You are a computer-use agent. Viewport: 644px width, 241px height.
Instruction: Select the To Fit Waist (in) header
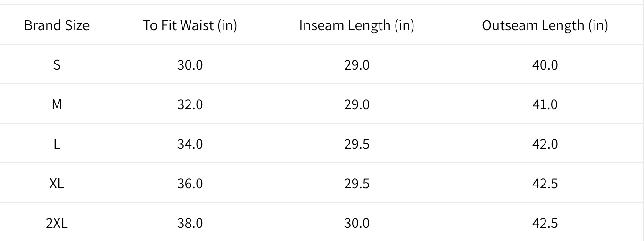(x=190, y=25)
